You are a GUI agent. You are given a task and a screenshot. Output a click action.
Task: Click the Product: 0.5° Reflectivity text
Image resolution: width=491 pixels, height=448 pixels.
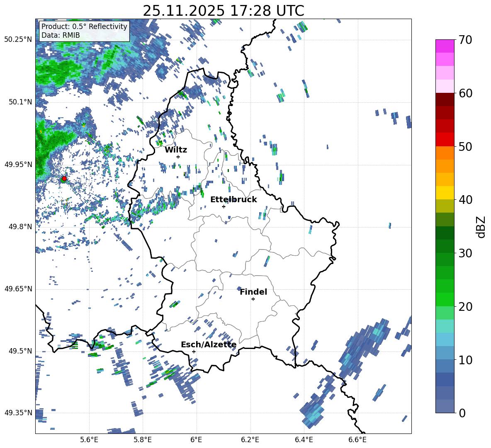tap(84, 26)
